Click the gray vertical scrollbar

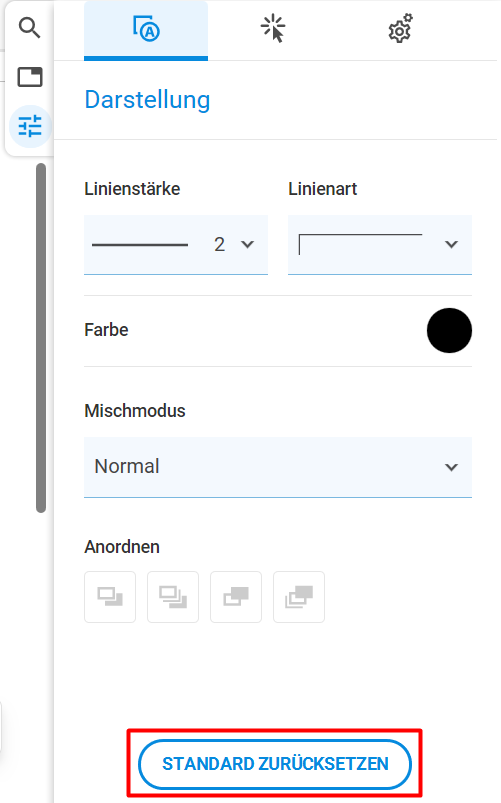tap(41, 338)
